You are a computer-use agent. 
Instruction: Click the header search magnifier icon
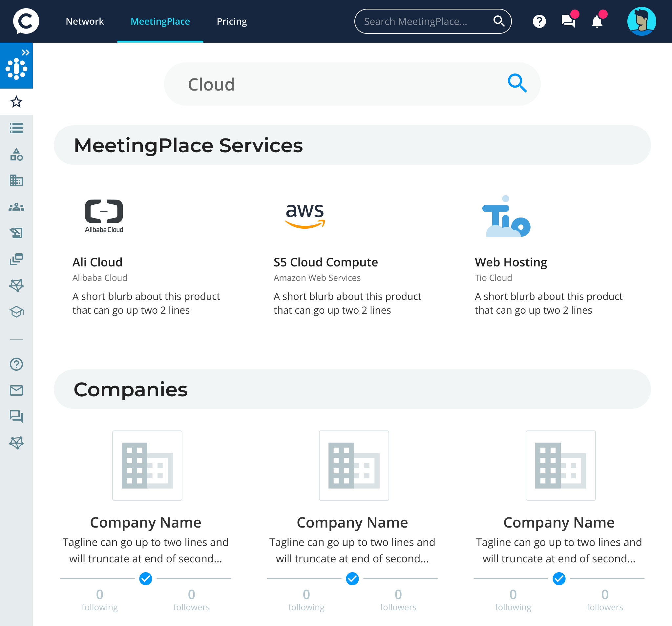click(x=499, y=21)
